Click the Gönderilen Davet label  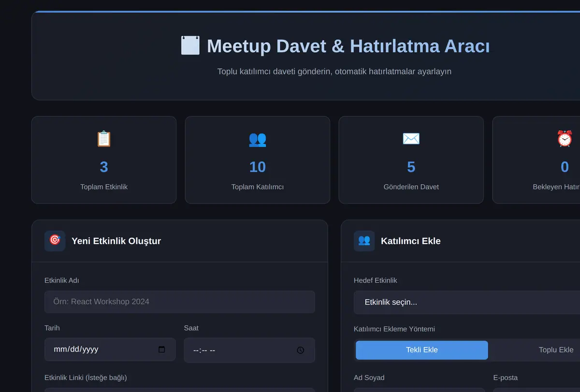[x=411, y=187]
